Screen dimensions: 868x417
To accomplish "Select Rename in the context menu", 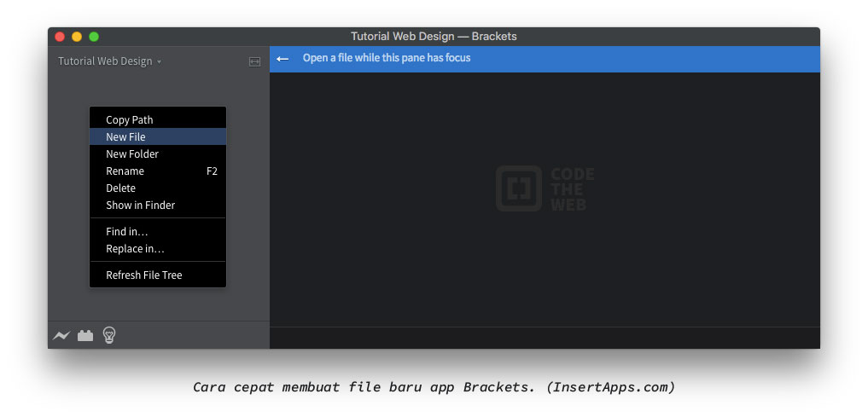I will tap(158, 171).
